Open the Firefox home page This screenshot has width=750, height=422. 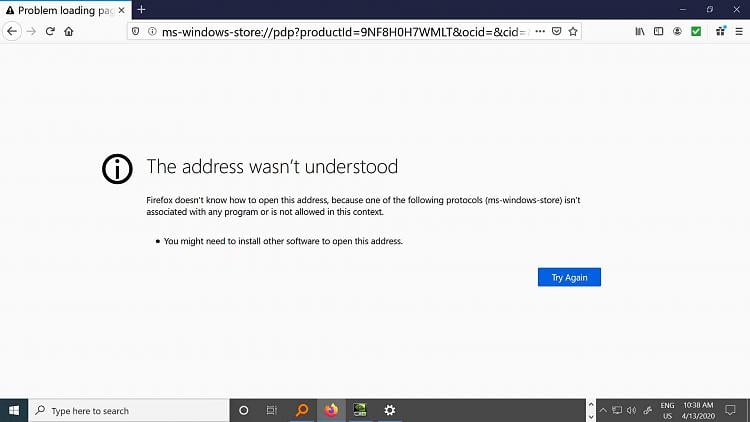[69, 32]
